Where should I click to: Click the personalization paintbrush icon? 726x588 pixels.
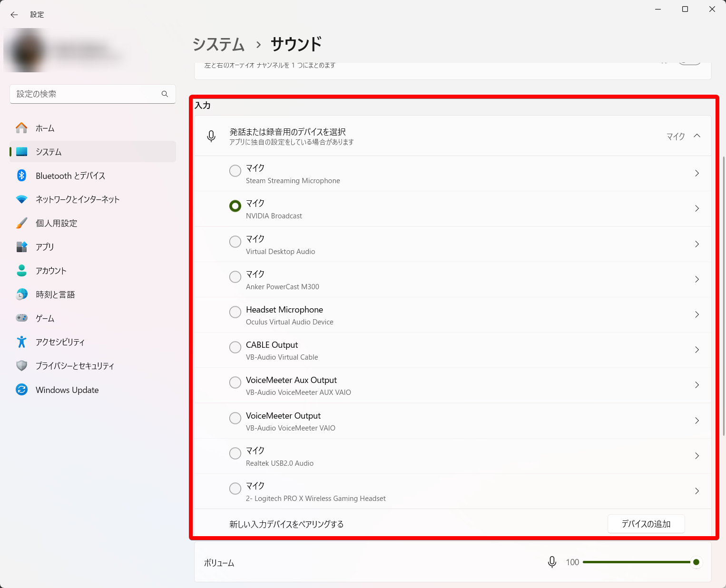pos(21,223)
